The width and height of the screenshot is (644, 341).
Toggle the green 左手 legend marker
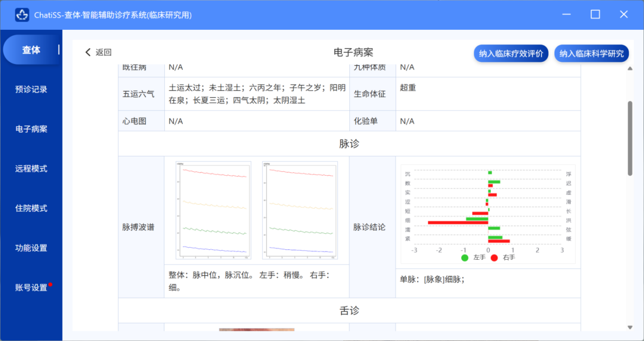[x=465, y=258]
